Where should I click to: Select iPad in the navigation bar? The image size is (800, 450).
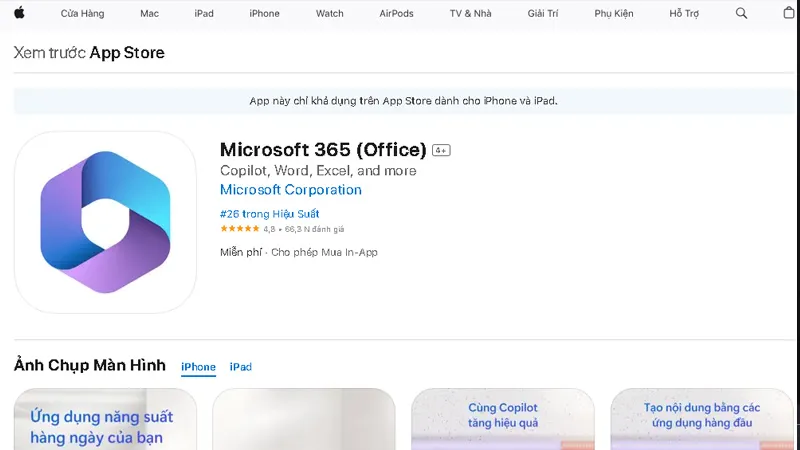coord(204,14)
